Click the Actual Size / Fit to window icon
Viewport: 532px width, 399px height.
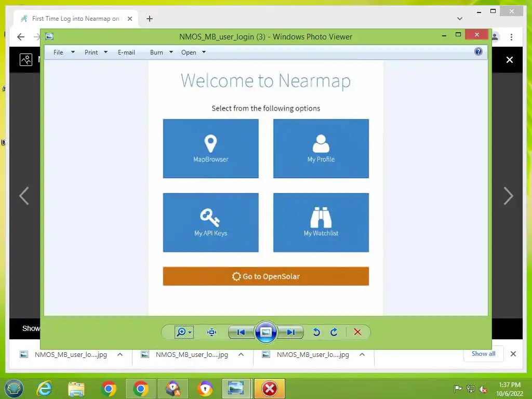212,332
